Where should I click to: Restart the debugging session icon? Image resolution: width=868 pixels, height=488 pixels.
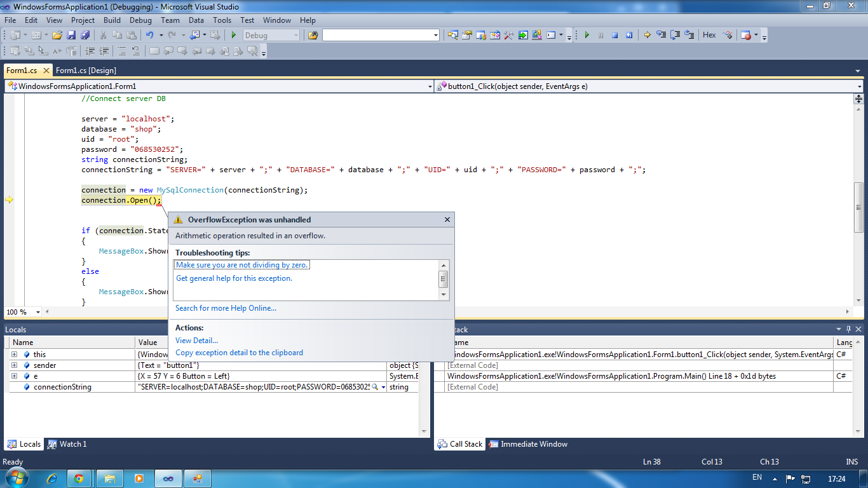click(x=629, y=35)
